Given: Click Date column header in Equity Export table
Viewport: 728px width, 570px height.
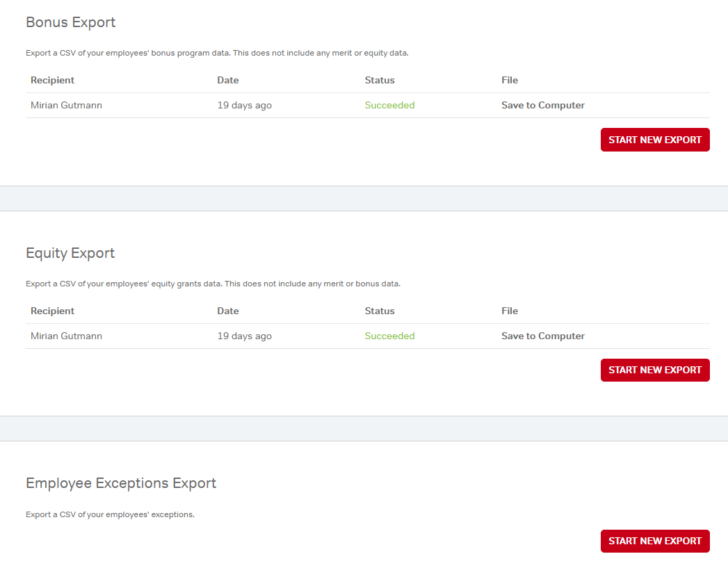Looking at the screenshot, I should [227, 311].
